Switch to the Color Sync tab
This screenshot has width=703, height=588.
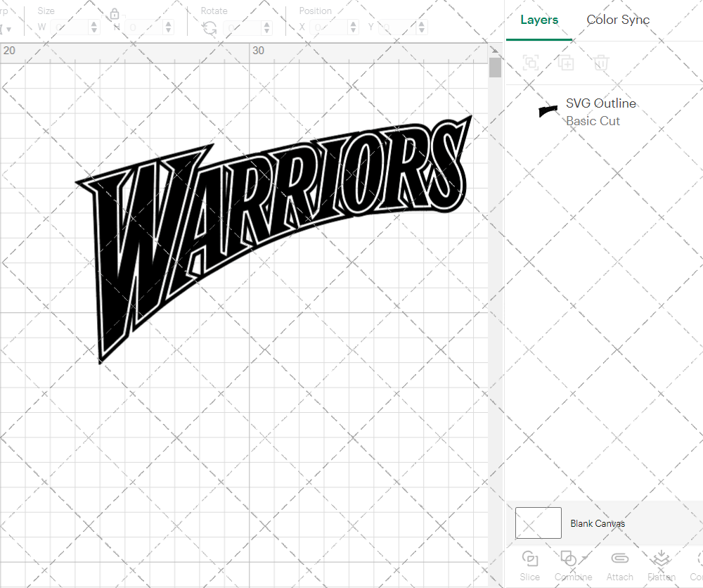click(618, 20)
